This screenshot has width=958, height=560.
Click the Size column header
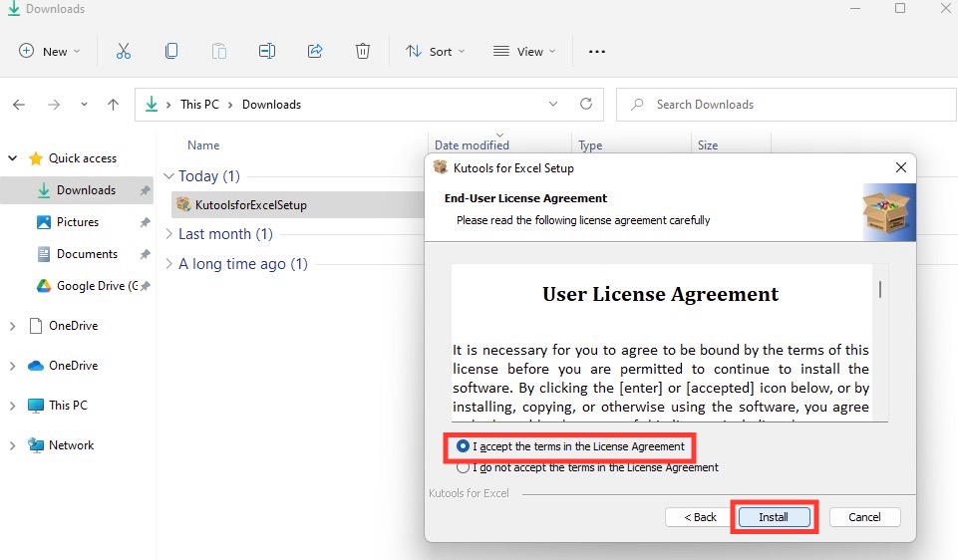(x=708, y=145)
